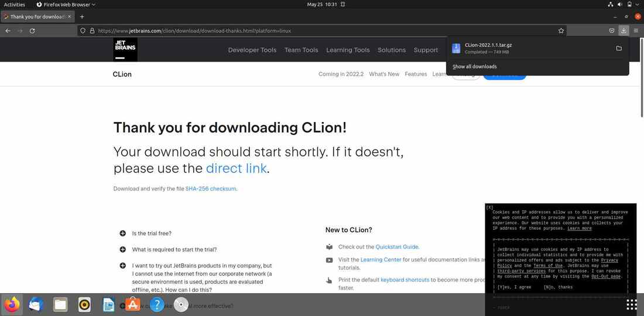The width and height of the screenshot is (644, 316).
Task: Open LibreOffice Writer from the dock
Action: [x=108, y=305]
